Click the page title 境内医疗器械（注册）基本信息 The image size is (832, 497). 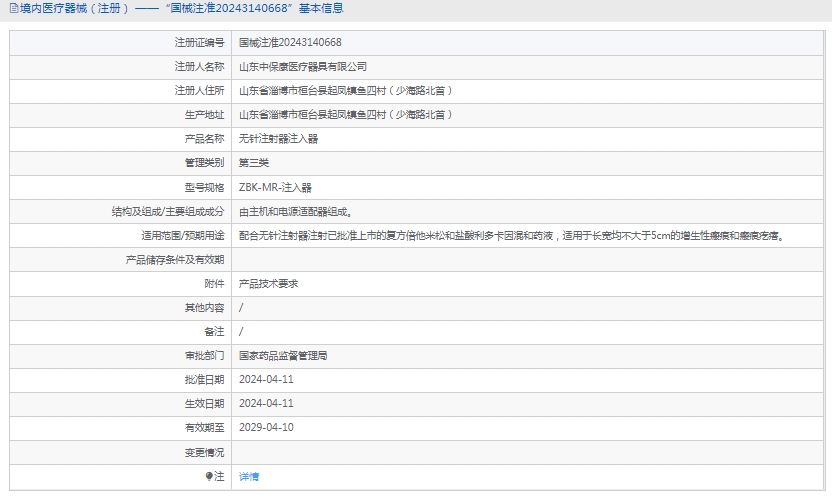(x=181, y=8)
